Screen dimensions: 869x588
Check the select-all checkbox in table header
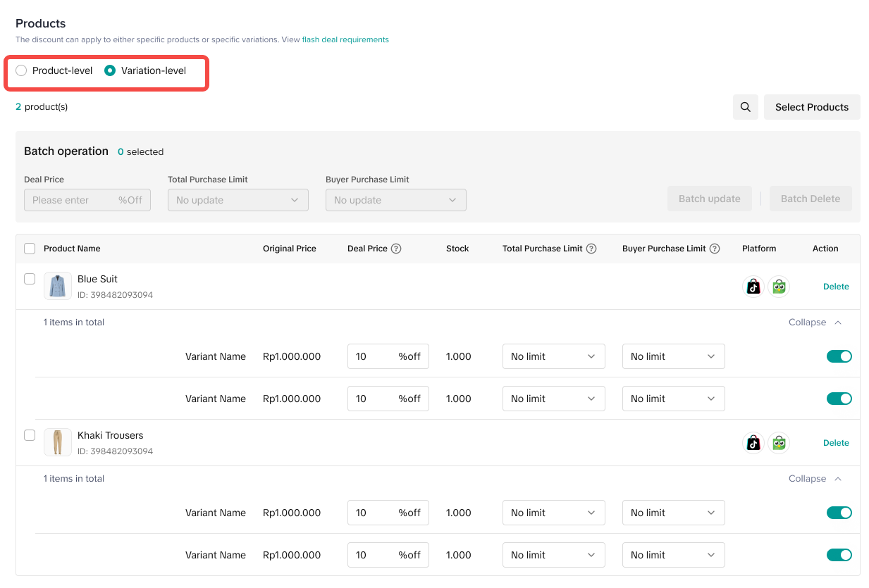(30, 249)
